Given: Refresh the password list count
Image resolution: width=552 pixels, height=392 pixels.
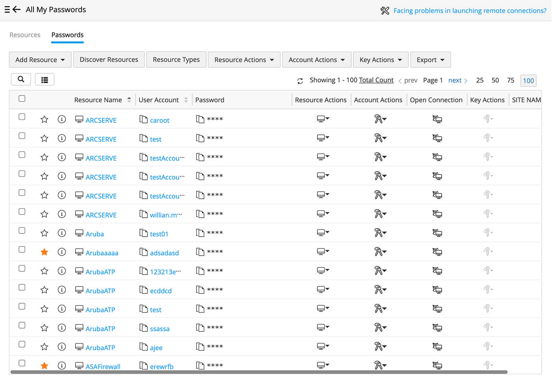Looking at the screenshot, I should tap(300, 80).
